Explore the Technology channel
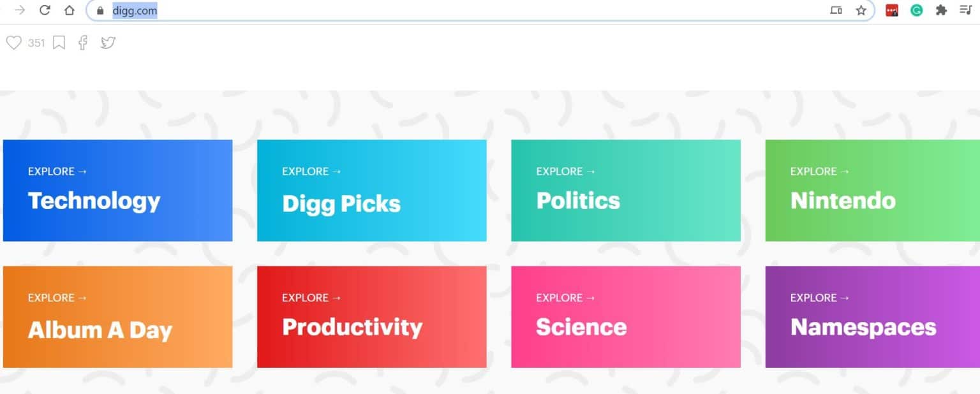980x394 pixels. 117,191
